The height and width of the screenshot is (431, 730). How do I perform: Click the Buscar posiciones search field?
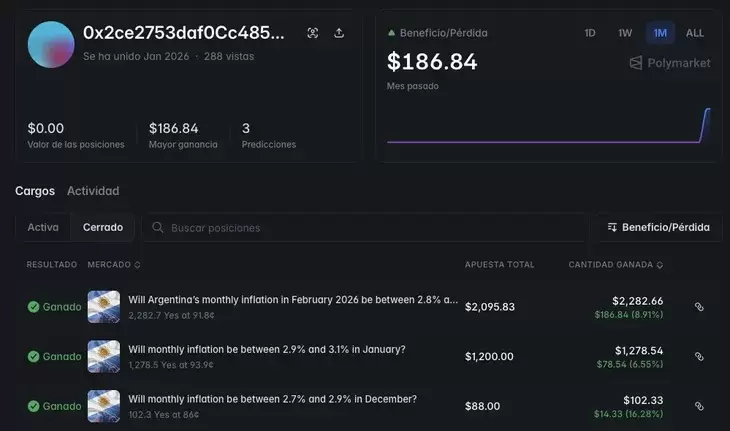tap(370, 228)
